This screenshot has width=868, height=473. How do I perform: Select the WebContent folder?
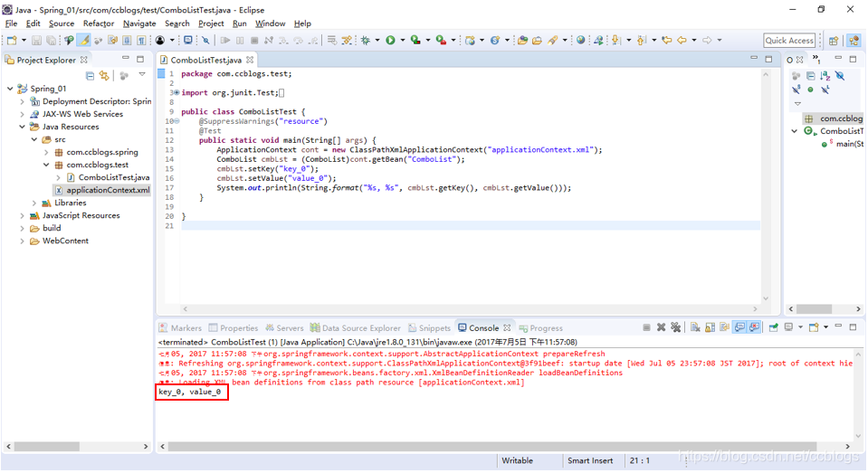coord(65,241)
